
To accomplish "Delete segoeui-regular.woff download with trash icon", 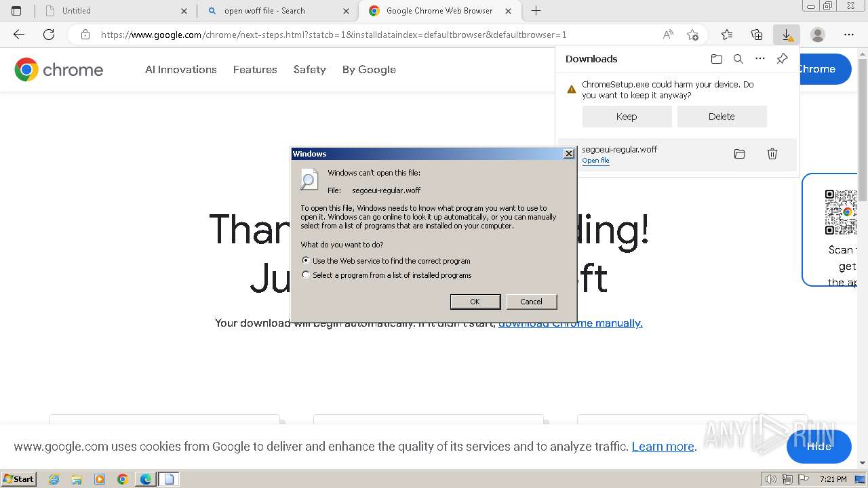I will [772, 154].
